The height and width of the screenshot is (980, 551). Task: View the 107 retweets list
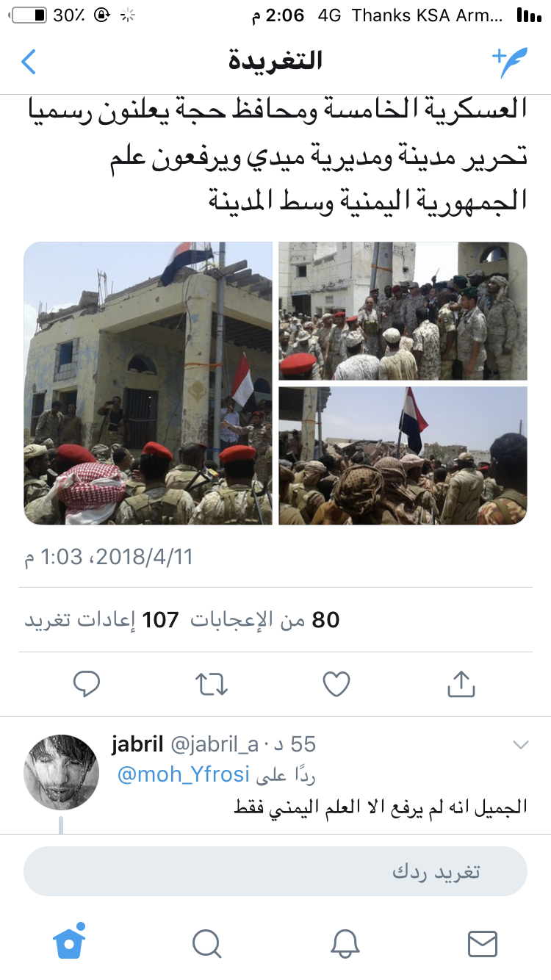pyautogui.click(x=101, y=620)
